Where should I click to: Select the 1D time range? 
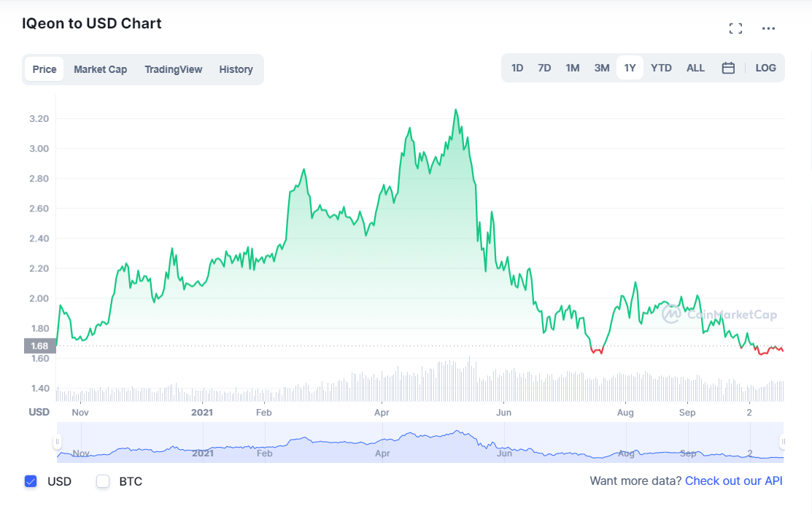click(x=517, y=68)
